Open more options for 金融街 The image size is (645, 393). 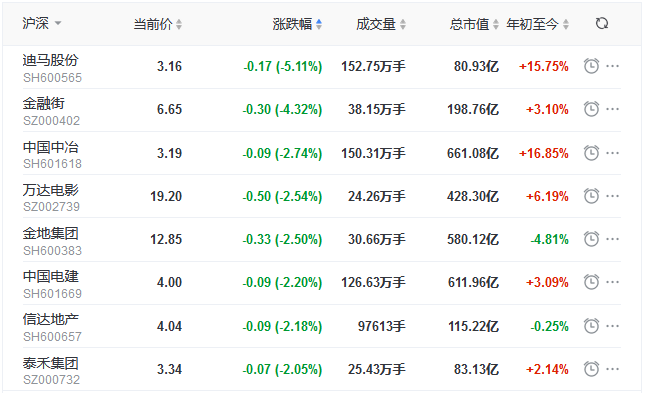point(613,109)
